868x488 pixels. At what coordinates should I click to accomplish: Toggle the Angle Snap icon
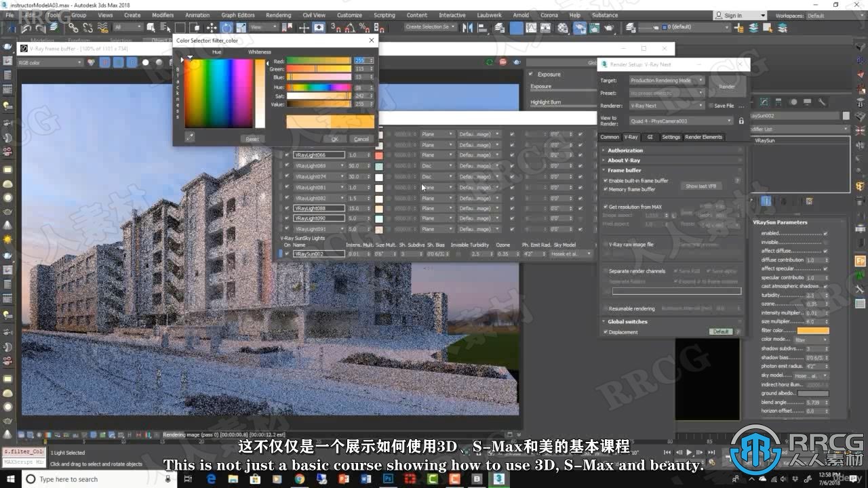[x=351, y=27]
